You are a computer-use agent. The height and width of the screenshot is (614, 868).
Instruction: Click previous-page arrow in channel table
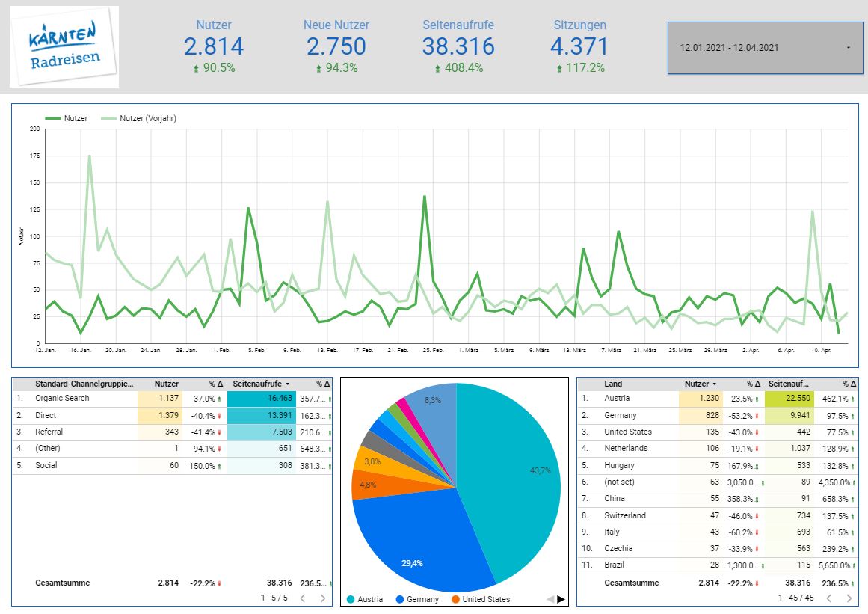coord(302,598)
